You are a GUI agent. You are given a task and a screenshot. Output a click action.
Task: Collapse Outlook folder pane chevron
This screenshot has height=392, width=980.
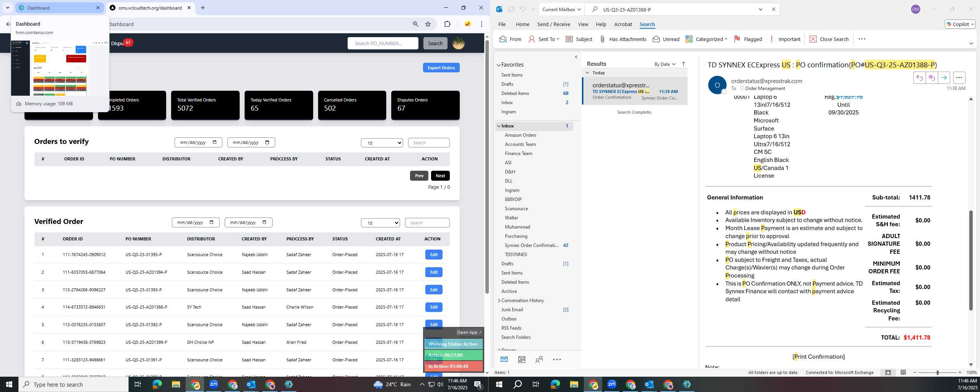[576, 57]
